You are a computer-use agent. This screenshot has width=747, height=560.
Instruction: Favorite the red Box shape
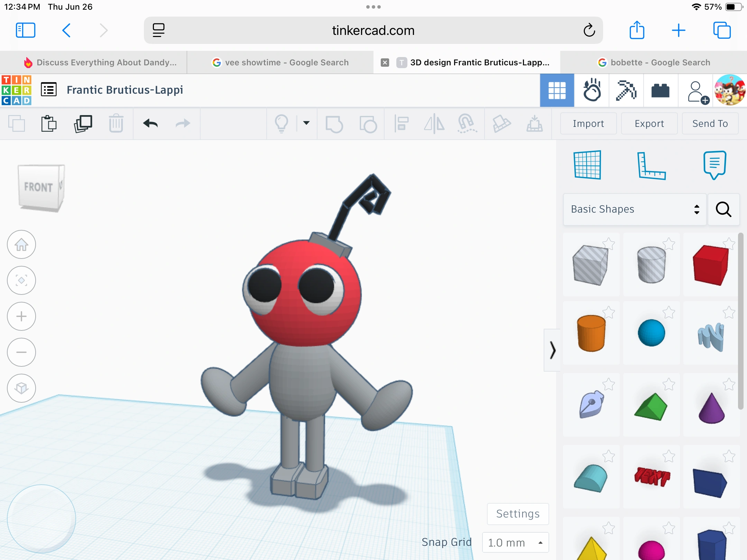click(x=729, y=244)
